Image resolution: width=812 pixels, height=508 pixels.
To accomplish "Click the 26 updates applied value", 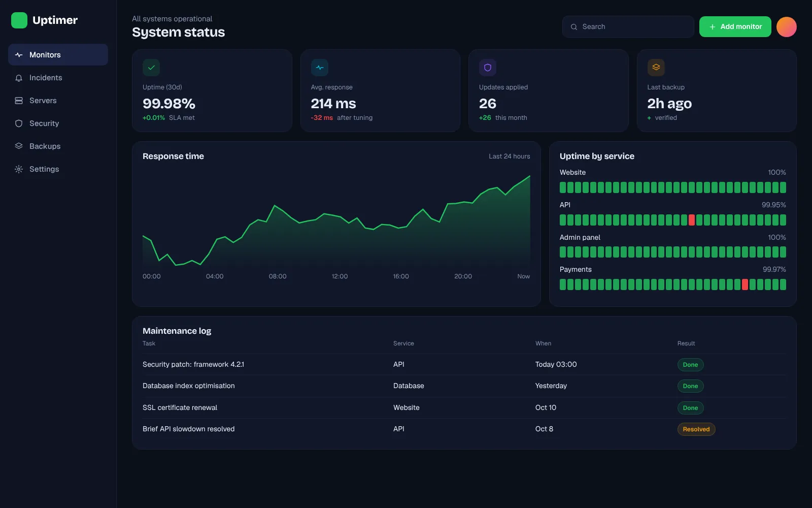I will click(x=488, y=104).
